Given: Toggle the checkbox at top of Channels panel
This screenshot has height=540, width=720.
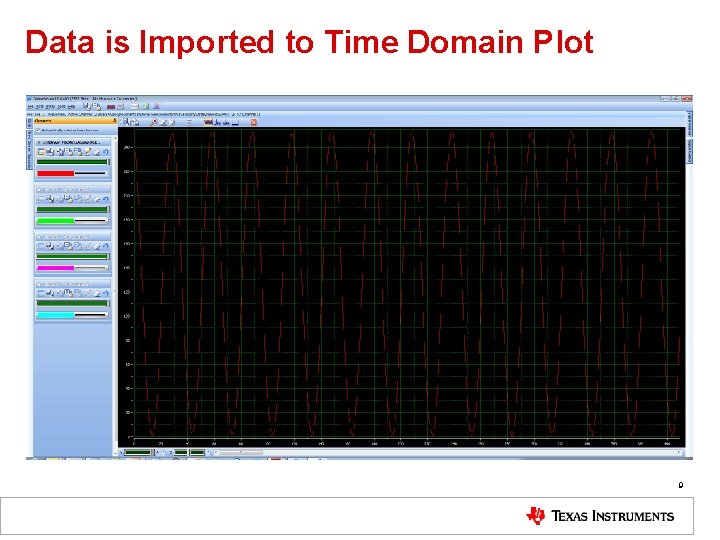Looking at the screenshot, I should (38, 130).
